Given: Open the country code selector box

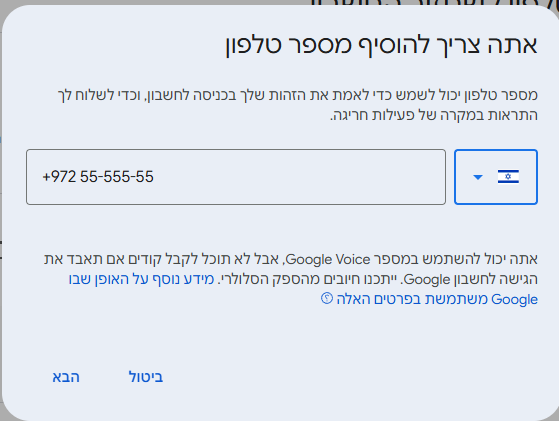Looking at the screenshot, I should (x=496, y=177).
